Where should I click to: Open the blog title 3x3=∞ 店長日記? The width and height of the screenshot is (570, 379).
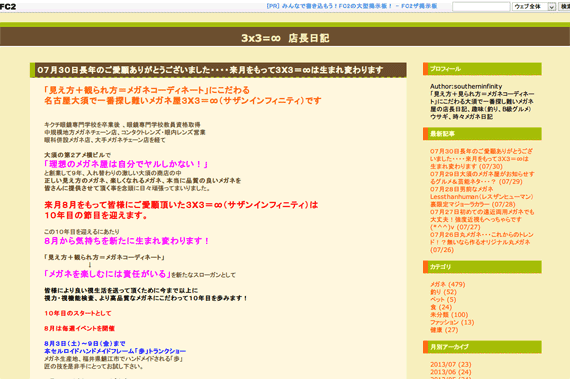pos(285,38)
